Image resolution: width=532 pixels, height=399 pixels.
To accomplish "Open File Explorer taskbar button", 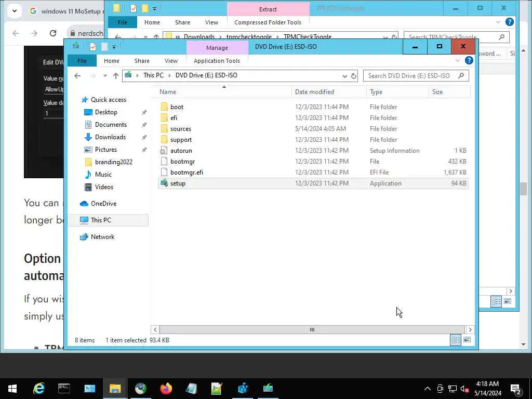I will coord(115,389).
